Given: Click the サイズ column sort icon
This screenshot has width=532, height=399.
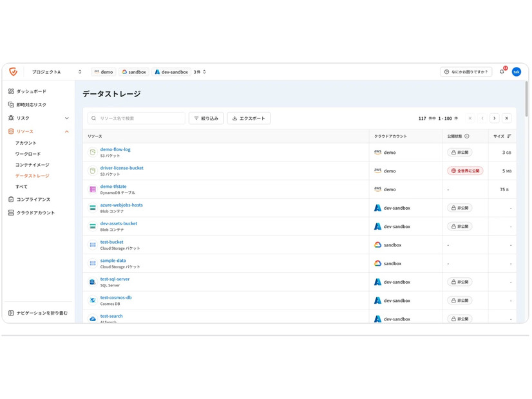Looking at the screenshot, I should (509, 136).
